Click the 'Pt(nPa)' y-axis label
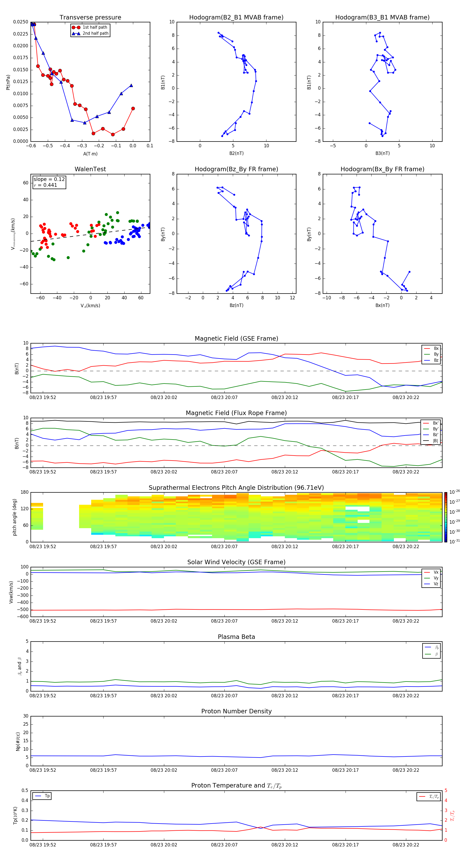The width and height of the screenshot is (473, 868). [x=8, y=82]
